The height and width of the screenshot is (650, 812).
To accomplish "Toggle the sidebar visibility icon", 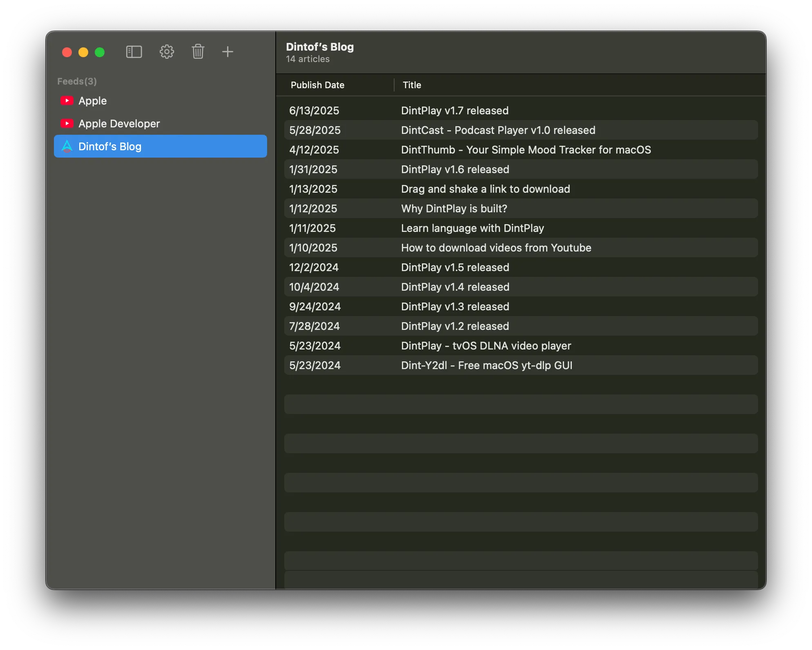I will [x=134, y=52].
